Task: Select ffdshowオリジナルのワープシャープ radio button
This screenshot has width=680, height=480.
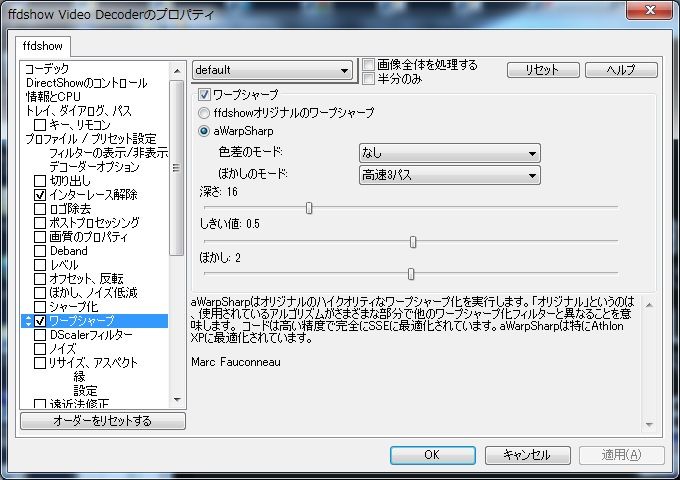Action: point(204,113)
